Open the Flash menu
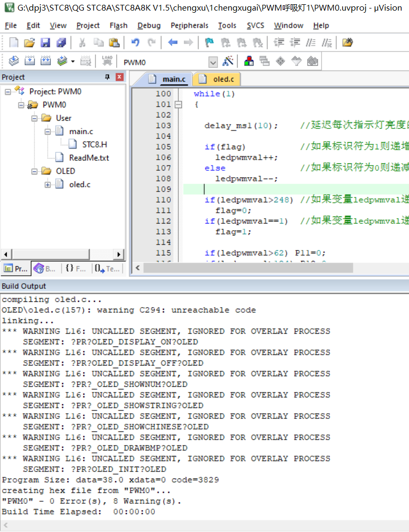Image resolution: width=409 pixels, height=532 pixels. point(118,25)
